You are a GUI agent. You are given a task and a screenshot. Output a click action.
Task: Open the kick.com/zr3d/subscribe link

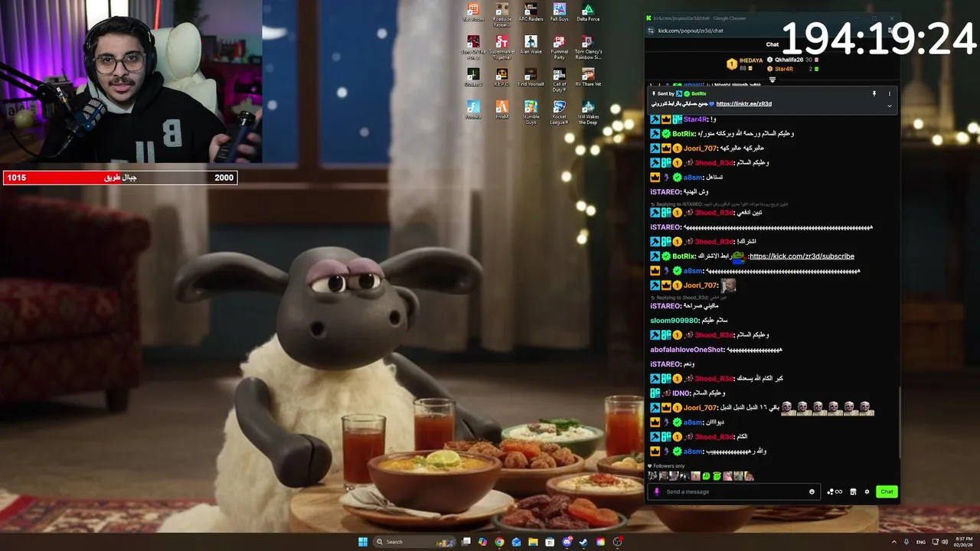pyautogui.click(x=802, y=256)
